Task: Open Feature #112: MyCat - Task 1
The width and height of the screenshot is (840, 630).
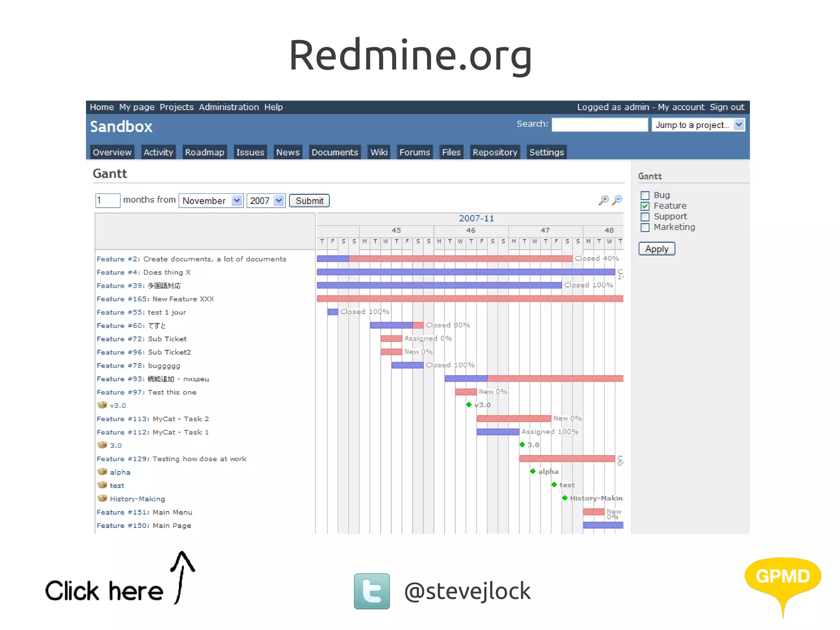Action: [153, 432]
